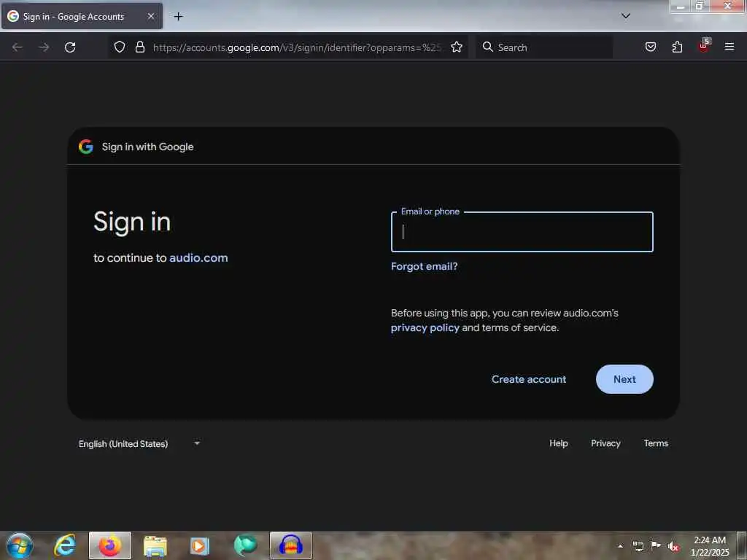Click the Email or phone field

(522, 232)
